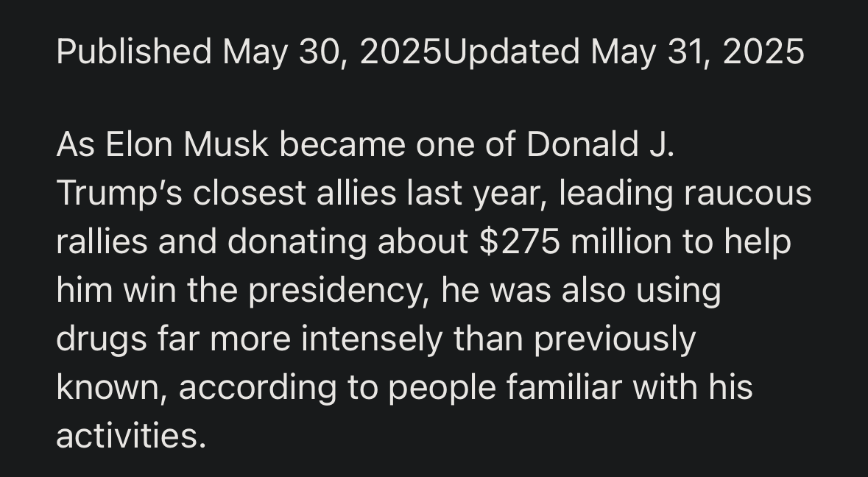Click the word allies
This screenshot has width=868, height=477.
coord(356,193)
